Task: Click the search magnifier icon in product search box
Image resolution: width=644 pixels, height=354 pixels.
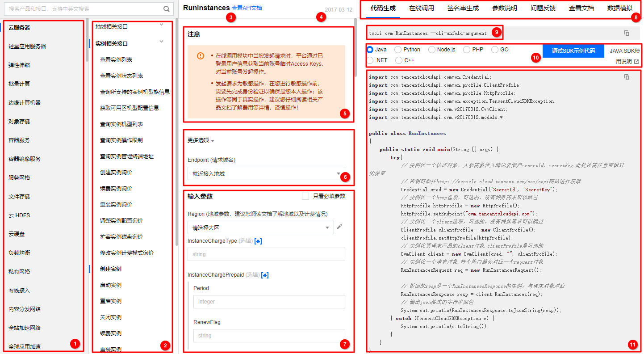Action: coord(166,8)
